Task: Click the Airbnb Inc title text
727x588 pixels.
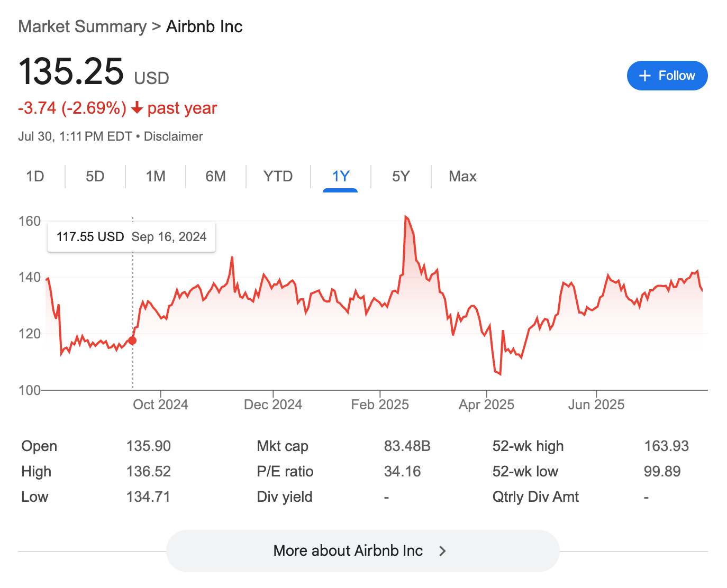Action: pyautogui.click(x=204, y=26)
